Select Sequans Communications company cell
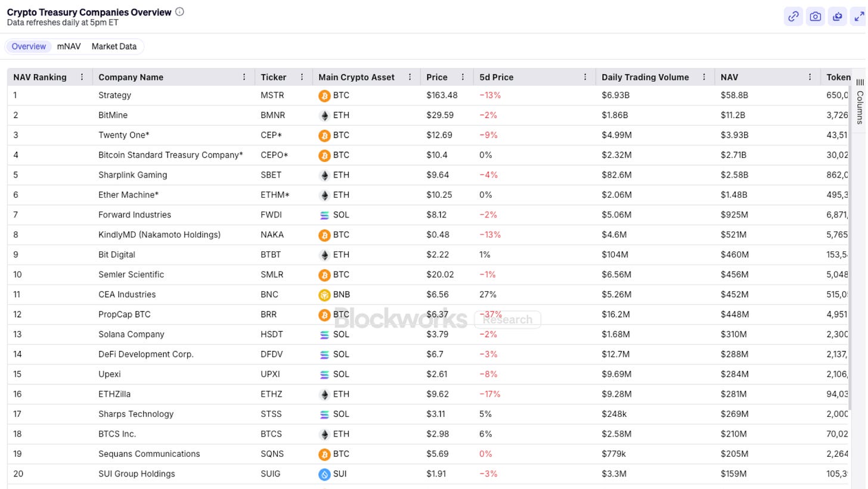Image resolution: width=868 pixels, height=489 pixels. click(x=149, y=454)
